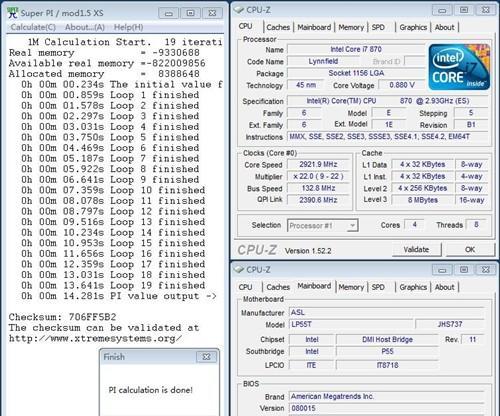500x416 pixels.
Task: Click the Loop 19 finished line
Action: (x=113, y=285)
